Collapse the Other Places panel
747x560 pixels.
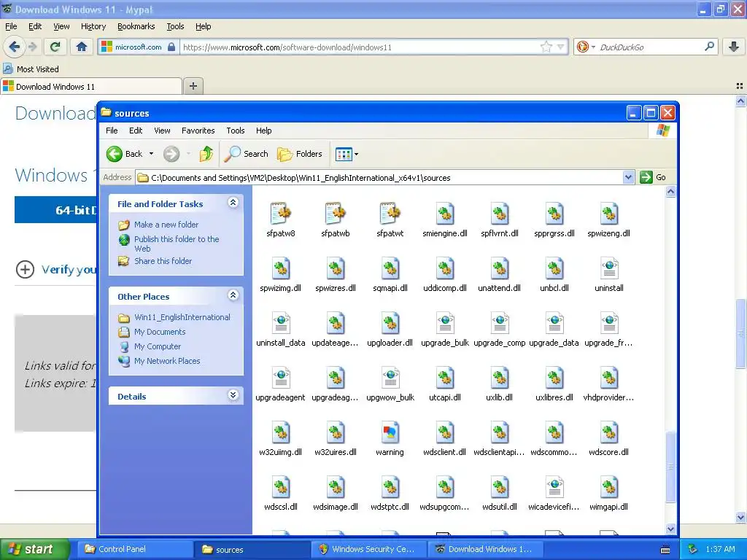(x=233, y=295)
